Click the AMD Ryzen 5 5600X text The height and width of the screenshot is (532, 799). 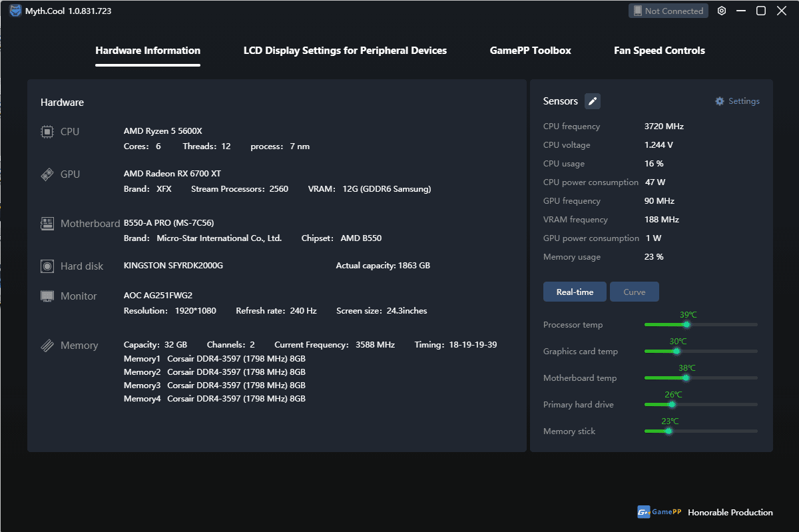pyautogui.click(x=162, y=131)
